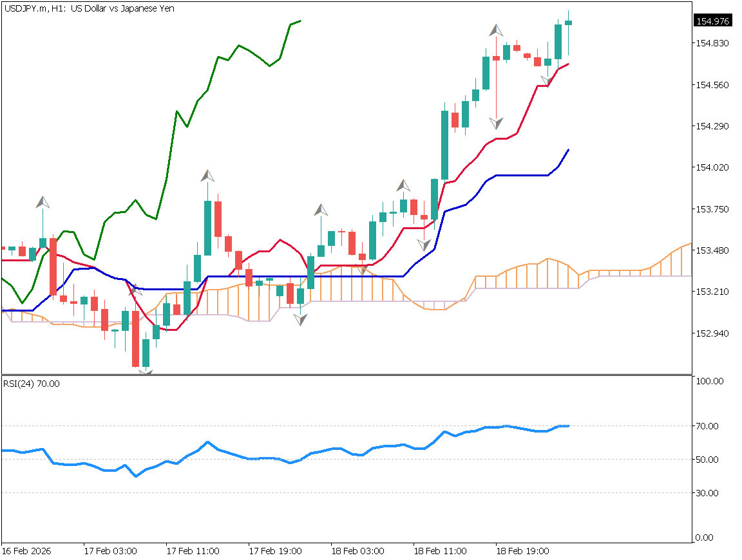Select the green Chikou Span line's right end

click(300, 21)
